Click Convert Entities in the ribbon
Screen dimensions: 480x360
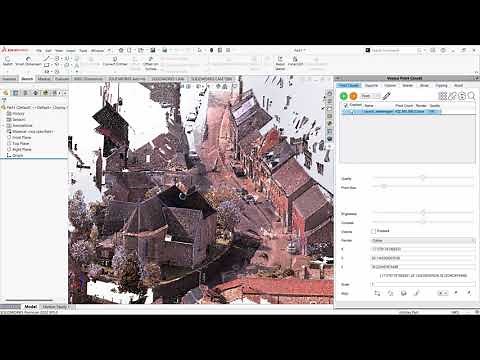(x=115, y=61)
